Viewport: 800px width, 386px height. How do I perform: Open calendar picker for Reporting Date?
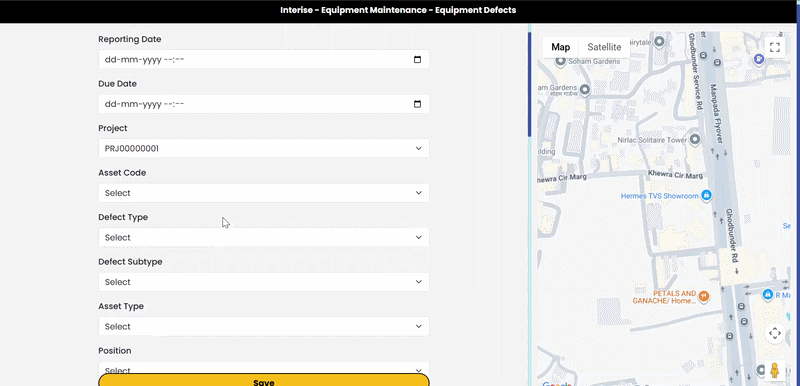[417, 60]
